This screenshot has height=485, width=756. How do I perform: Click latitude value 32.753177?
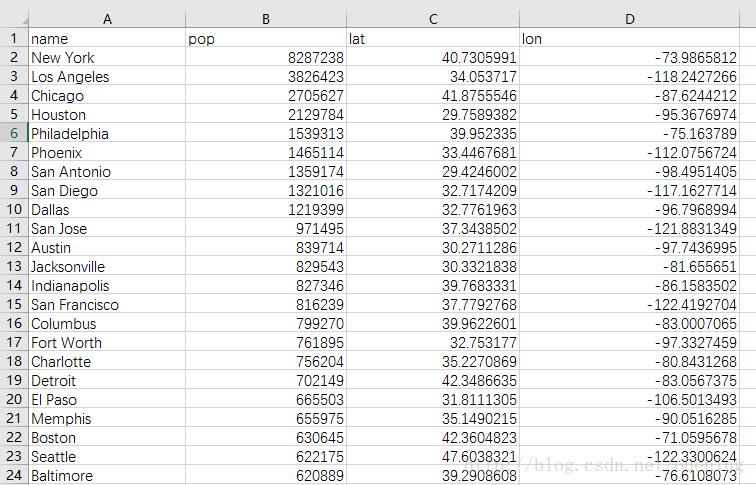433,342
